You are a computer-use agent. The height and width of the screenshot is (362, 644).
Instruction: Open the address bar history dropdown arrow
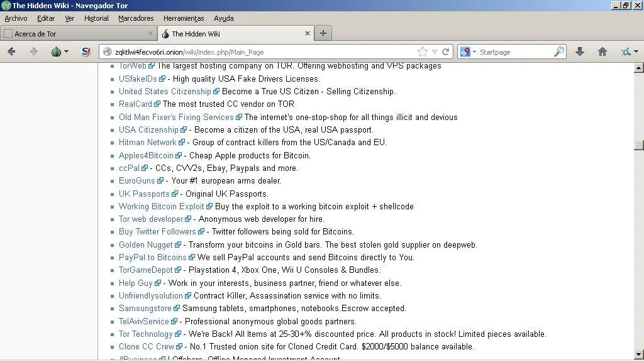coord(435,52)
